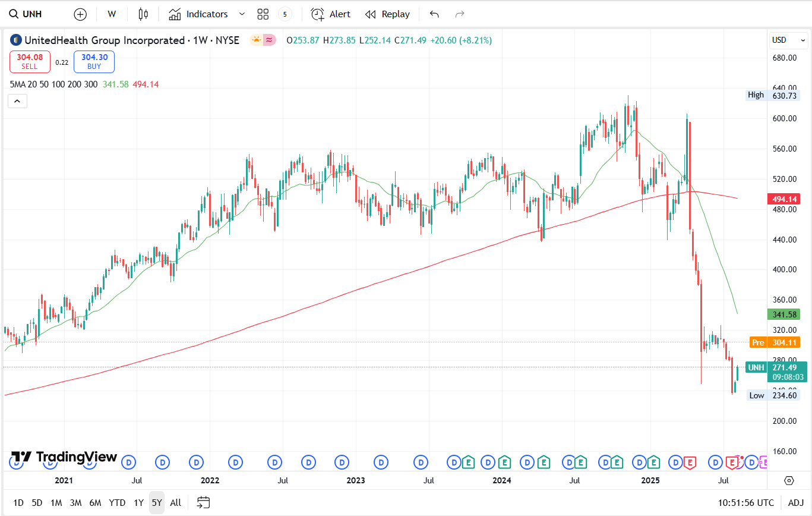Start bar Replay mode

tap(387, 14)
